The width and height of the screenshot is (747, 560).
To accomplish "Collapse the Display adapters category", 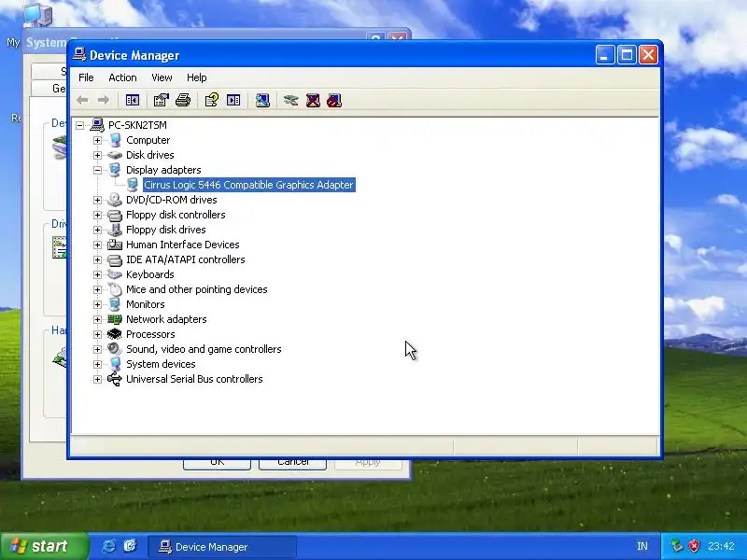I will 97,170.
